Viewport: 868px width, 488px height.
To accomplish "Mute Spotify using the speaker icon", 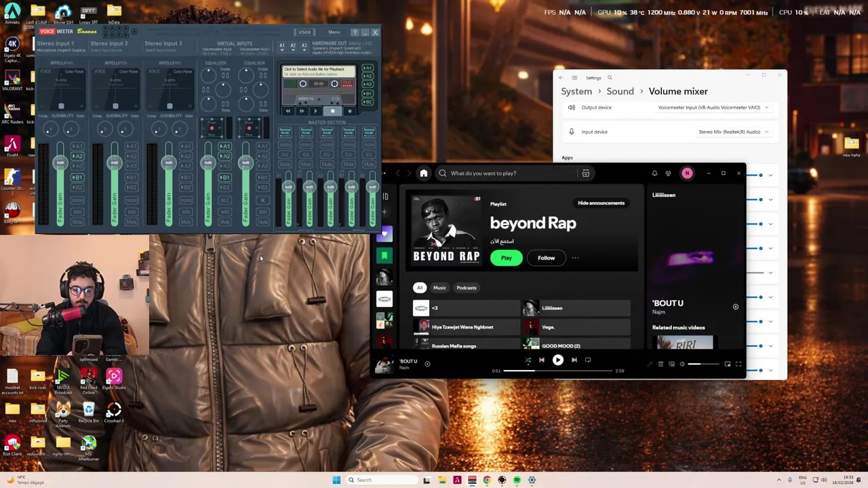I will [x=682, y=364].
